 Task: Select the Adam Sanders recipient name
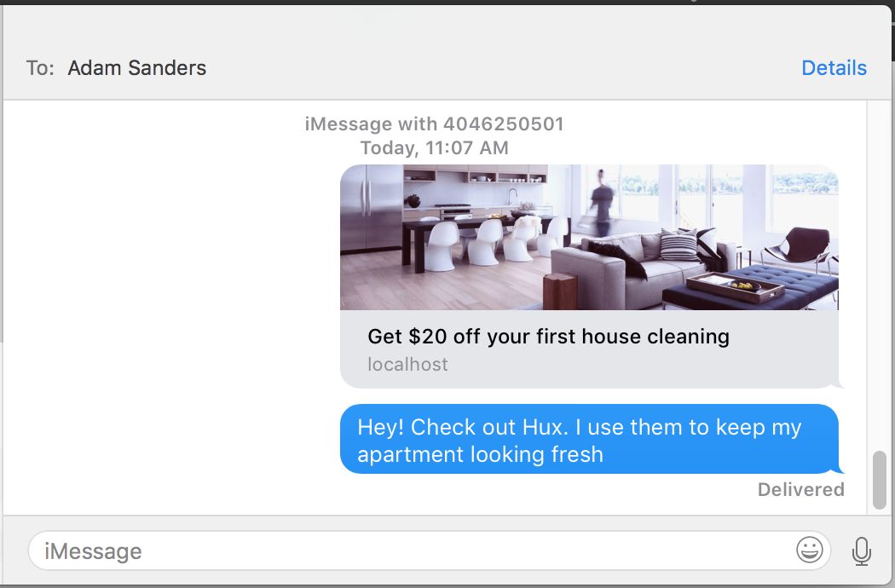pyautogui.click(x=137, y=68)
